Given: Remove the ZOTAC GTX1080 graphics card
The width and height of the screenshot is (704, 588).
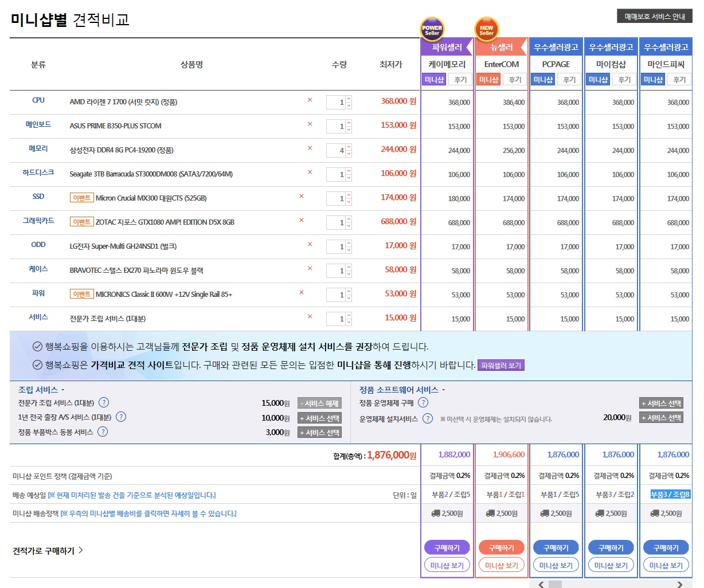Looking at the screenshot, I should click(x=302, y=220).
